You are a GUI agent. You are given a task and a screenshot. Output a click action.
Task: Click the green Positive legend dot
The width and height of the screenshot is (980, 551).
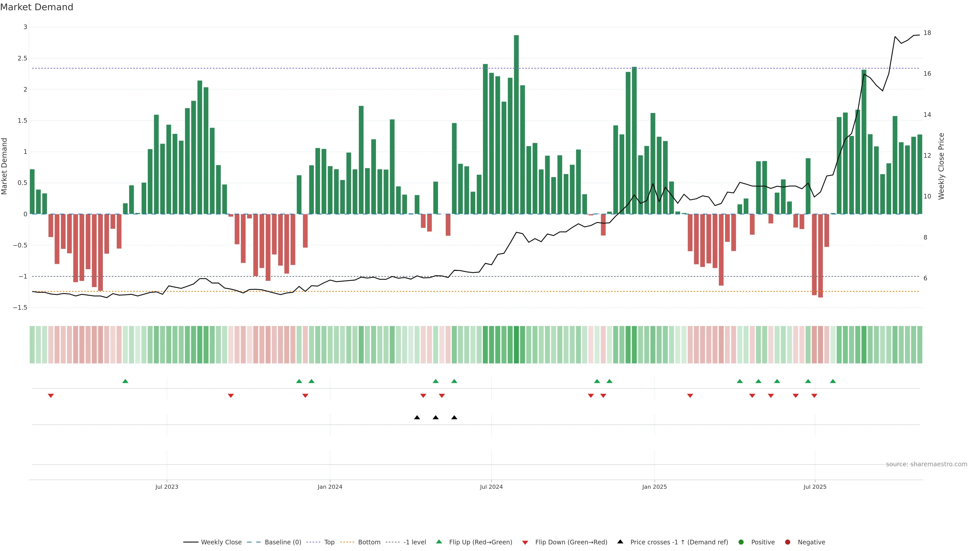[741, 542]
